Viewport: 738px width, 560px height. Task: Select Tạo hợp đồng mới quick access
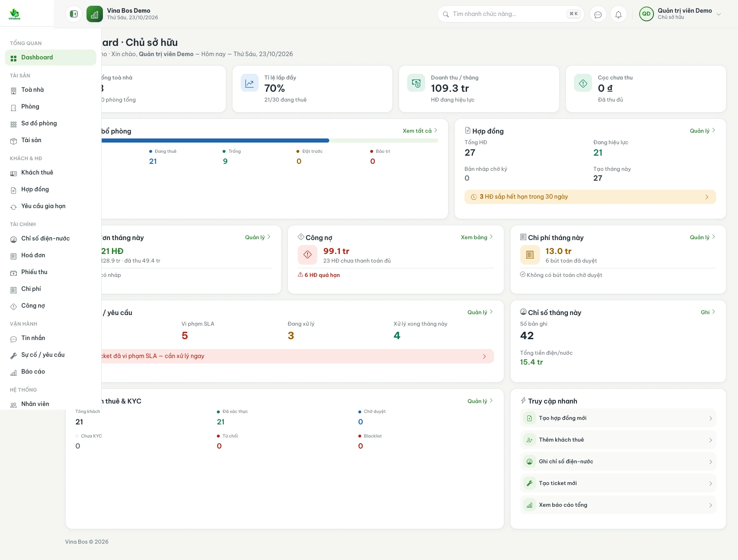click(618, 418)
